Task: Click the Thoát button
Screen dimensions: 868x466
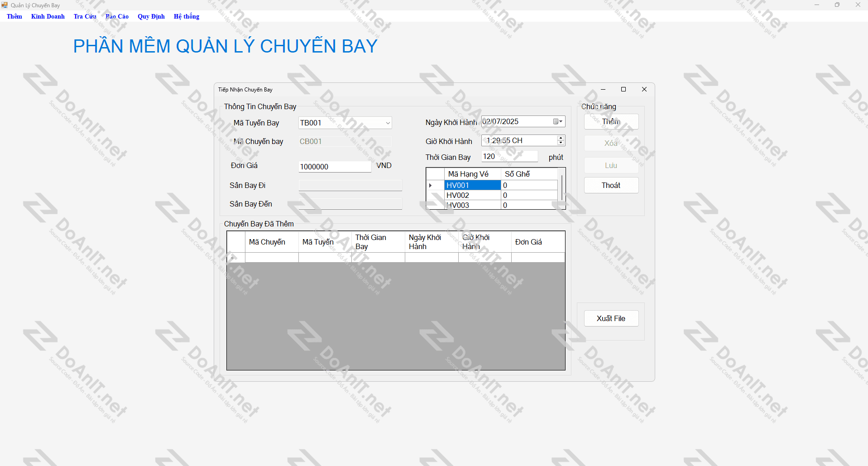Action: click(x=611, y=185)
